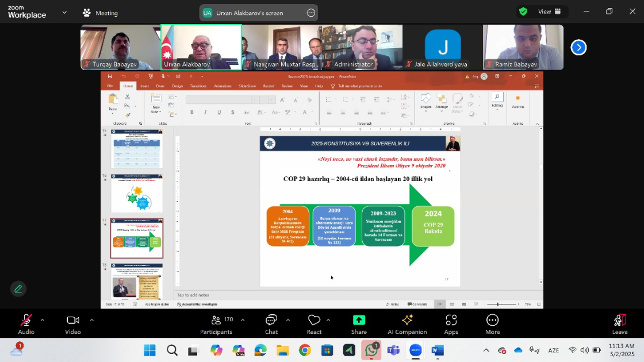Image resolution: width=644 pixels, height=362 pixels.
Task: Expand Zoom Workplace dropdown chevron
Action: (x=64, y=12)
